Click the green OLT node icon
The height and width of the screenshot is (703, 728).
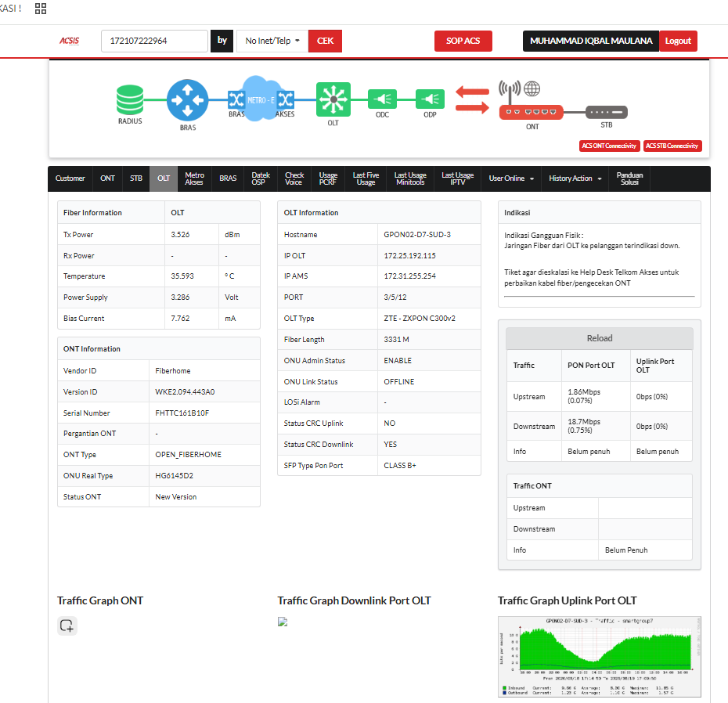[x=333, y=99]
